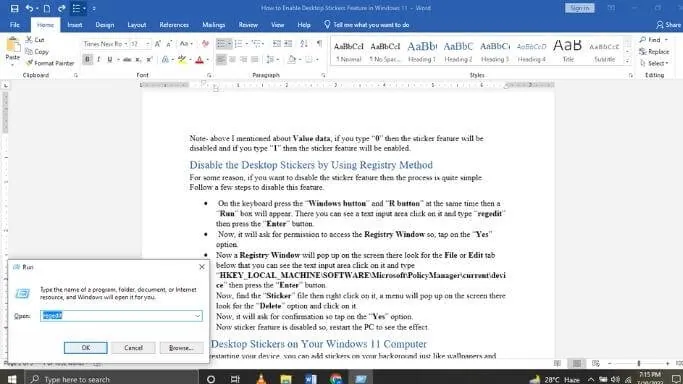Redo the last action in Word
This screenshot has height=384, width=683.
pos(61,8)
